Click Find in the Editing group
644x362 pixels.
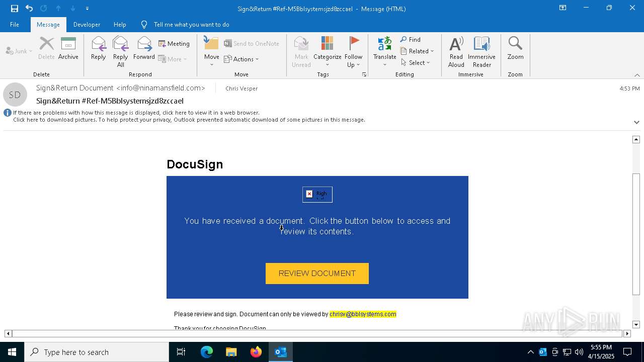point(411,39)
